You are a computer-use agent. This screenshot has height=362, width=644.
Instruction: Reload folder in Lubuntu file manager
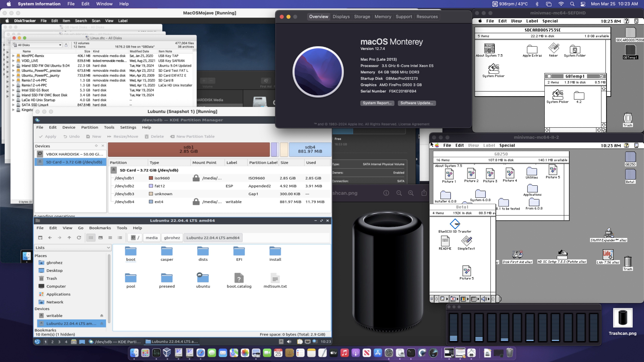79,238
